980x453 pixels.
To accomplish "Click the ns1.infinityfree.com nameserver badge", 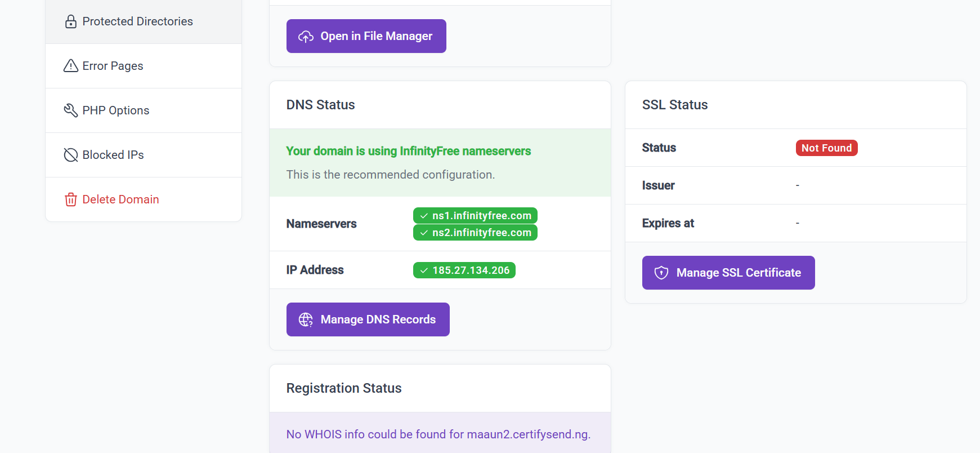I will point(475,216).
